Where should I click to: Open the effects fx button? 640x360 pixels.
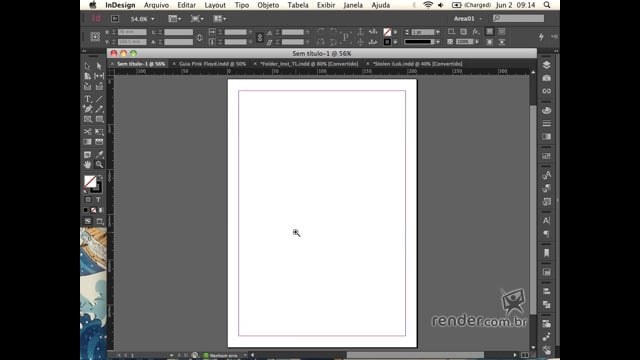[476, 31]
